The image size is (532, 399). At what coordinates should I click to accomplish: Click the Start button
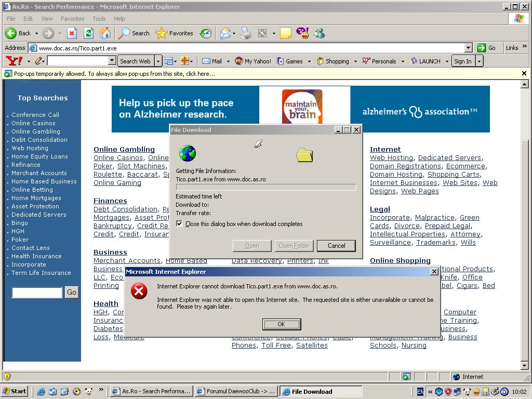point(14,391)
